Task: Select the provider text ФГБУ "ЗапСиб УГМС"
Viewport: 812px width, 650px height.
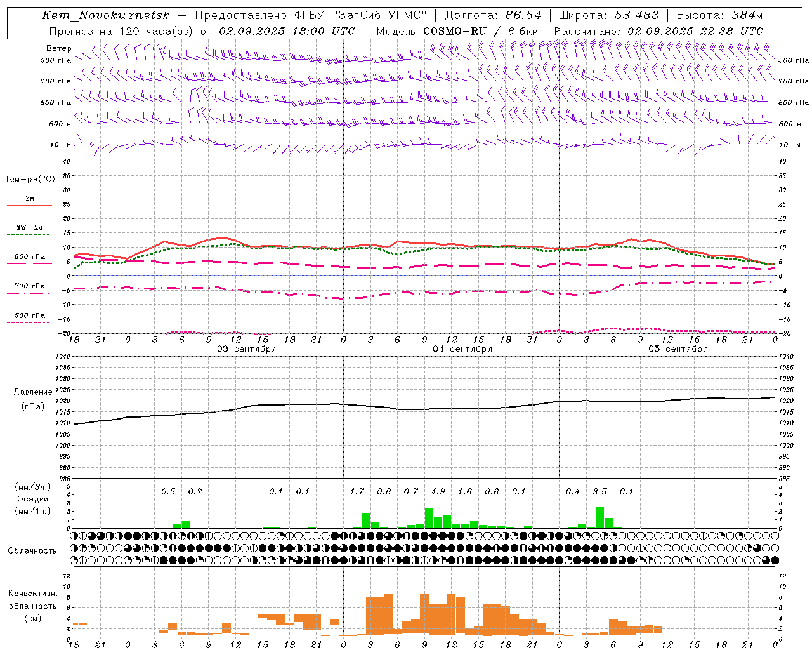Action: point(361,15)
